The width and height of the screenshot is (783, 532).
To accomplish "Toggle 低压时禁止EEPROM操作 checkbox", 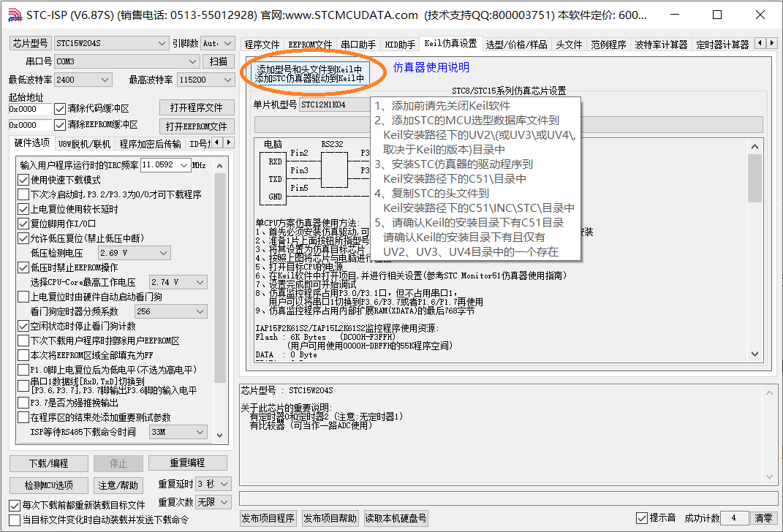I will tap(23, 267).
